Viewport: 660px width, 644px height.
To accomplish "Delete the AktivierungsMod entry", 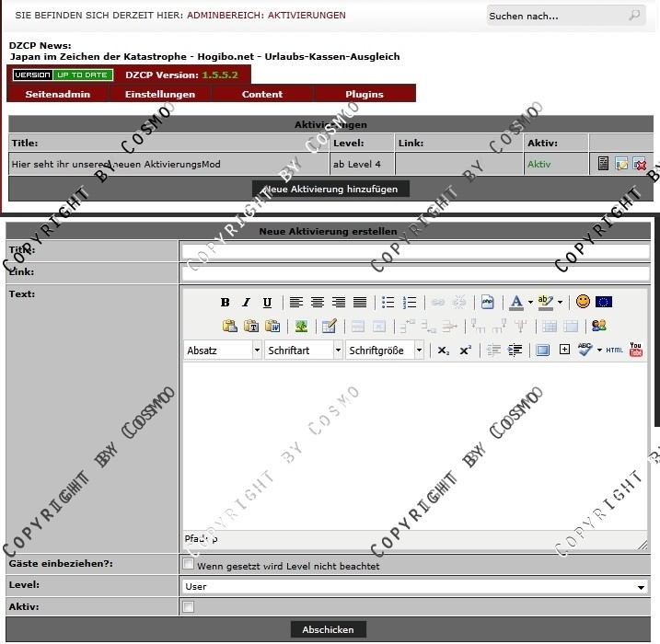I will click(640, 165).
